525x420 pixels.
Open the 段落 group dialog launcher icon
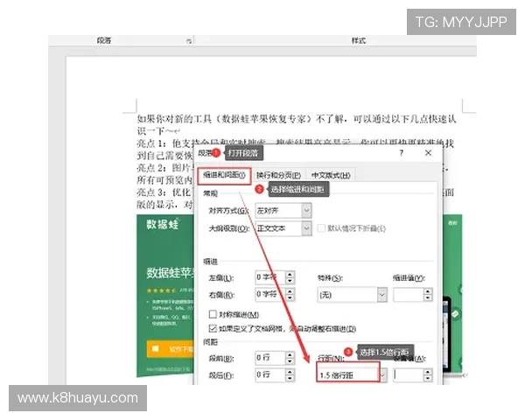[189, 41]
